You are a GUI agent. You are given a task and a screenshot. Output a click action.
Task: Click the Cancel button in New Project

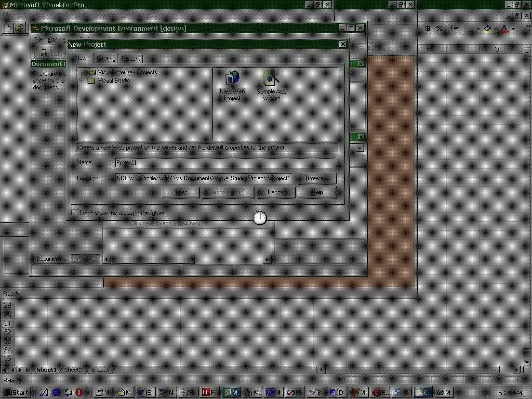pos(276,192)
